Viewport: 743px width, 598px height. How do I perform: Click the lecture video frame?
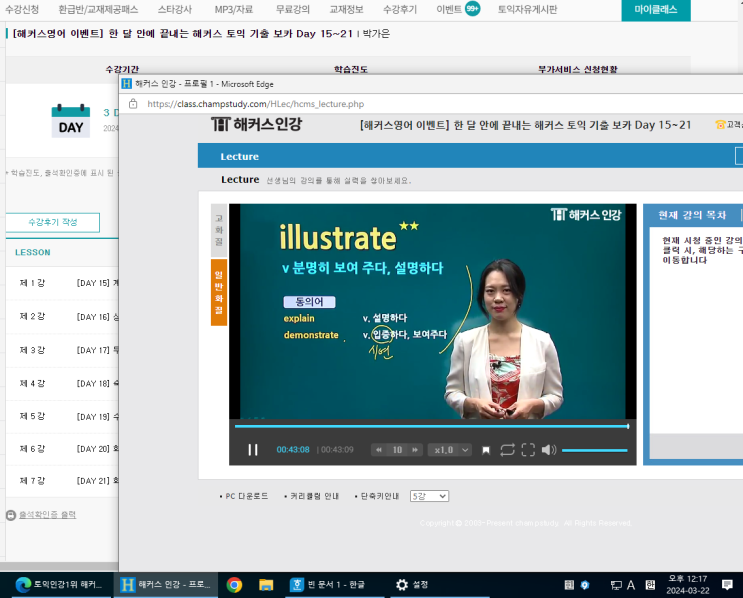[433, 311]
